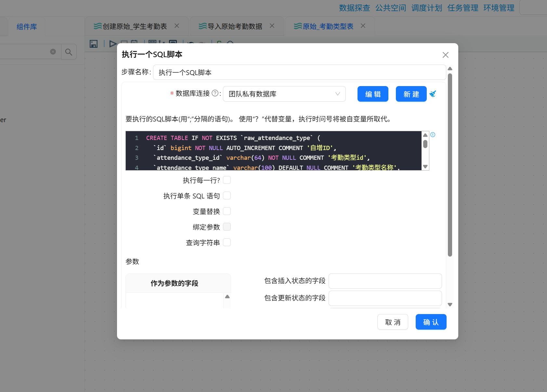Click the search magnifier icon in the left panel
The image size is (547, 392).
coord(69,52)
